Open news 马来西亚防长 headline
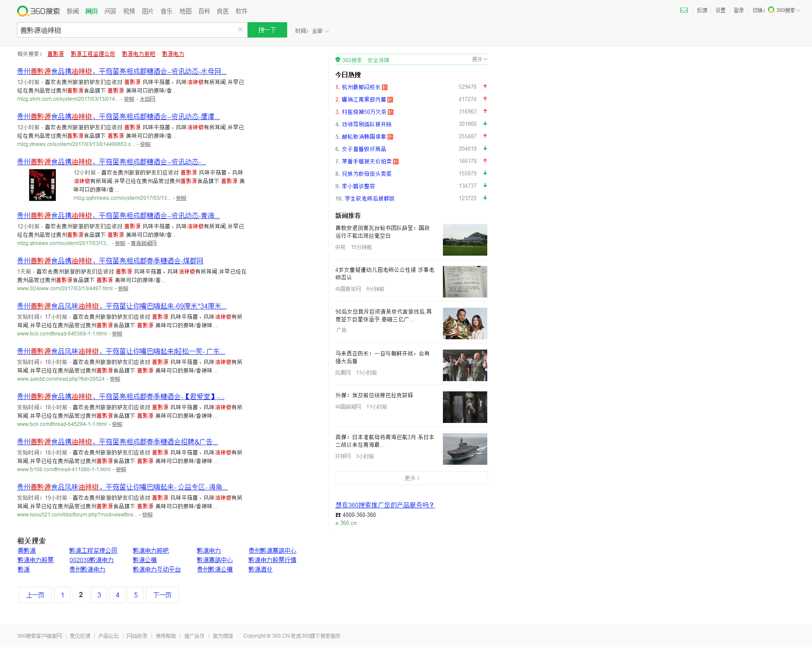Image resolution: width=812 pixels, height=647 pixels. [382, 357]
